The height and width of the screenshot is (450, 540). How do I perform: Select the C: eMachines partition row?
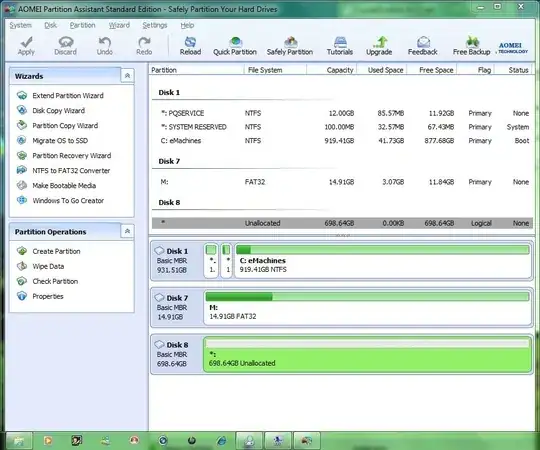pos(342,141)
